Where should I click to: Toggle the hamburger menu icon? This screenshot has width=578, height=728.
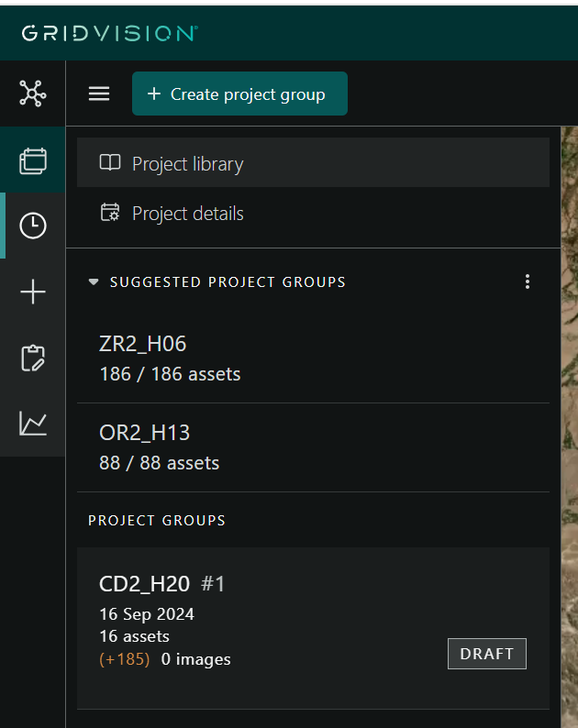[99, 94]
